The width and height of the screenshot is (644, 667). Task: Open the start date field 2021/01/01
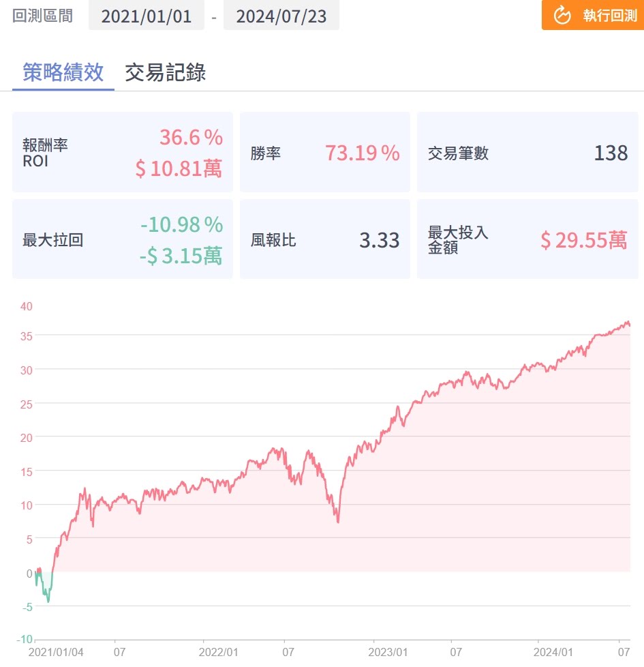tap(147, 16)
